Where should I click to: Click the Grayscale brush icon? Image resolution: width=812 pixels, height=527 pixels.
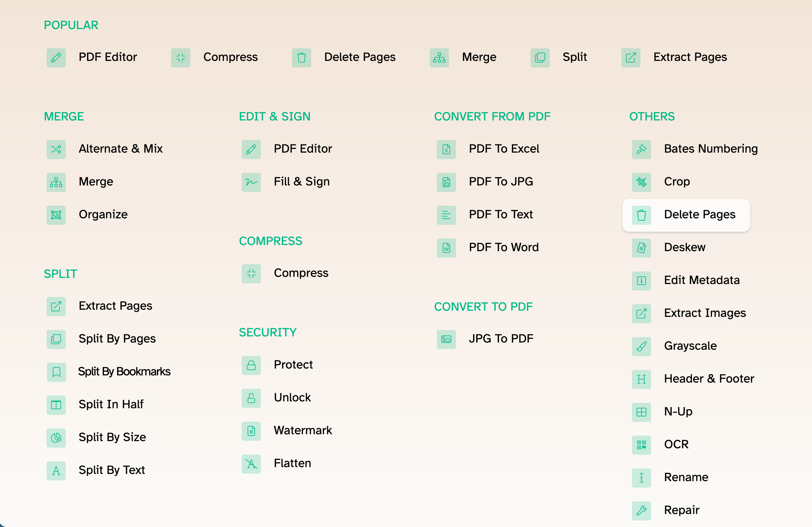tap(641, 346)
